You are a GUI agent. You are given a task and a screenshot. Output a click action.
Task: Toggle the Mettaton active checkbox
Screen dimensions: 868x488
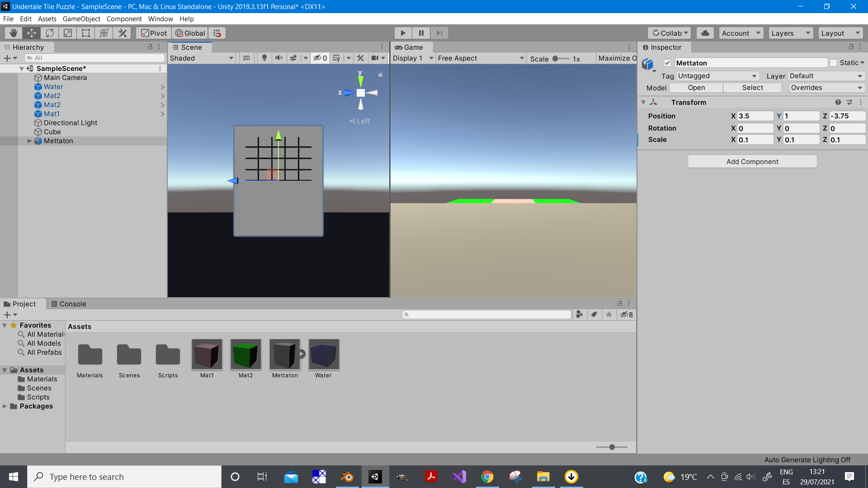coord(667,63)
